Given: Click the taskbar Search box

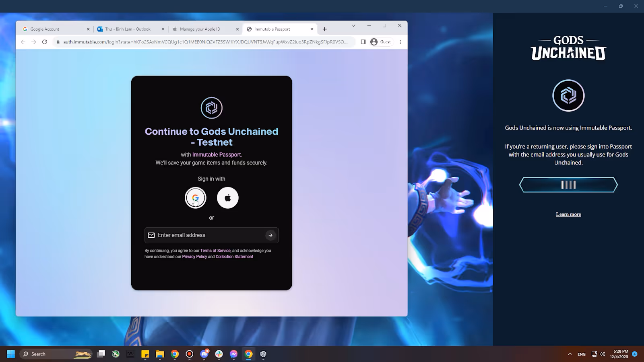Looking at the screenshot, I should tap(56, 354).
